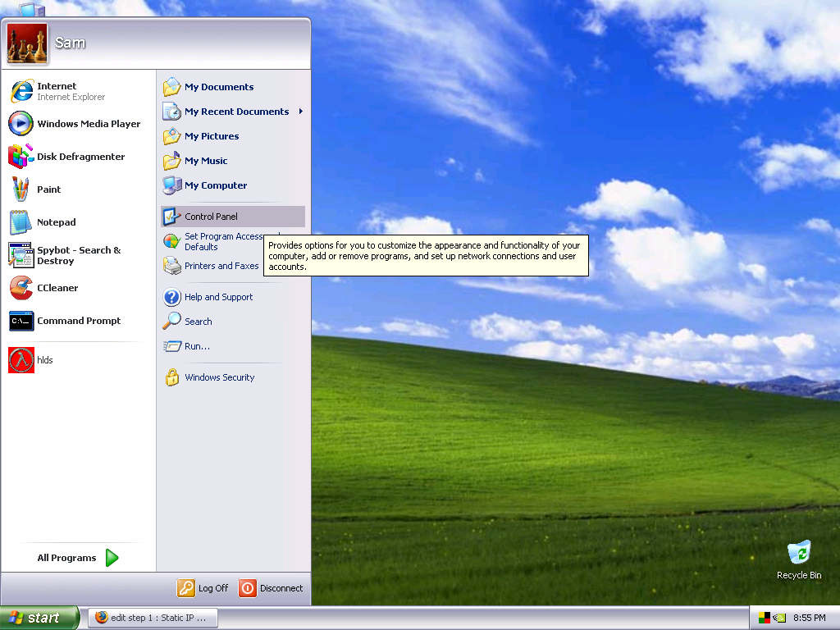This screenshot has width=840, height=630.
Task: Open the Command Prompt icon
Action: click(21, 321)
